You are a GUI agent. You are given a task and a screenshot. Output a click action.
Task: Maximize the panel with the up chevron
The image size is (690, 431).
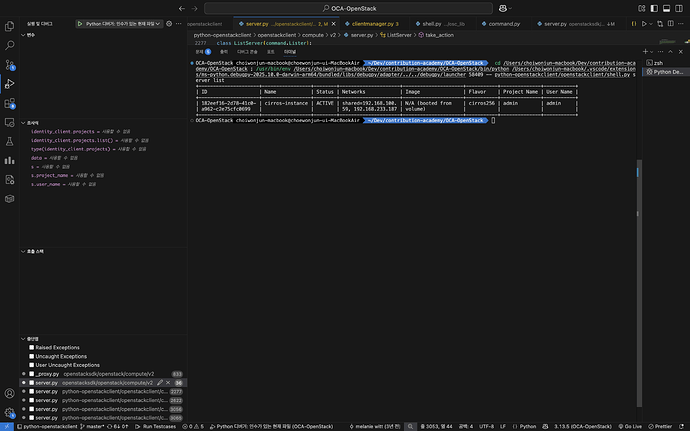pos(670,52)
